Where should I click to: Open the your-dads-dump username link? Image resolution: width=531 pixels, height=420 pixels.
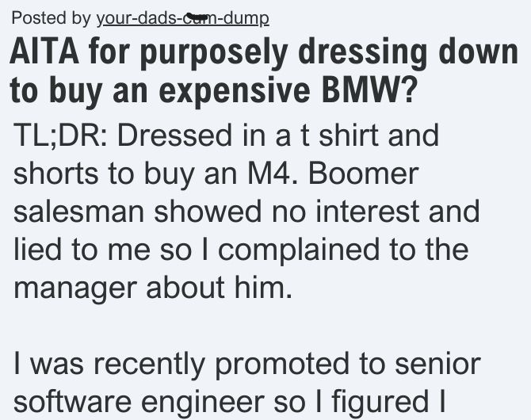183,18
